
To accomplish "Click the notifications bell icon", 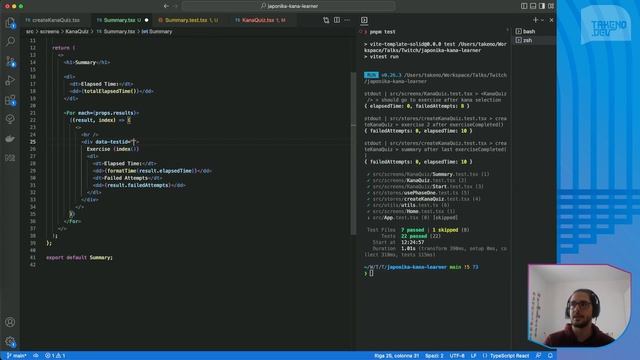I will (x=550, y=356).
